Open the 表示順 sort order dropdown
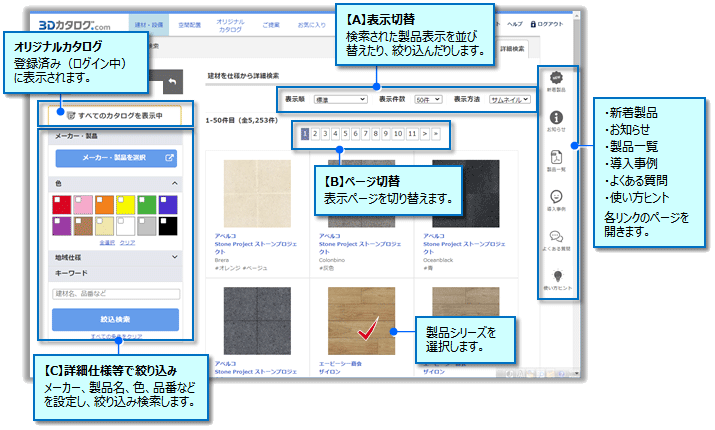This screenshot has height=430, width=715. pyautogui.click(x=341, y=99)
